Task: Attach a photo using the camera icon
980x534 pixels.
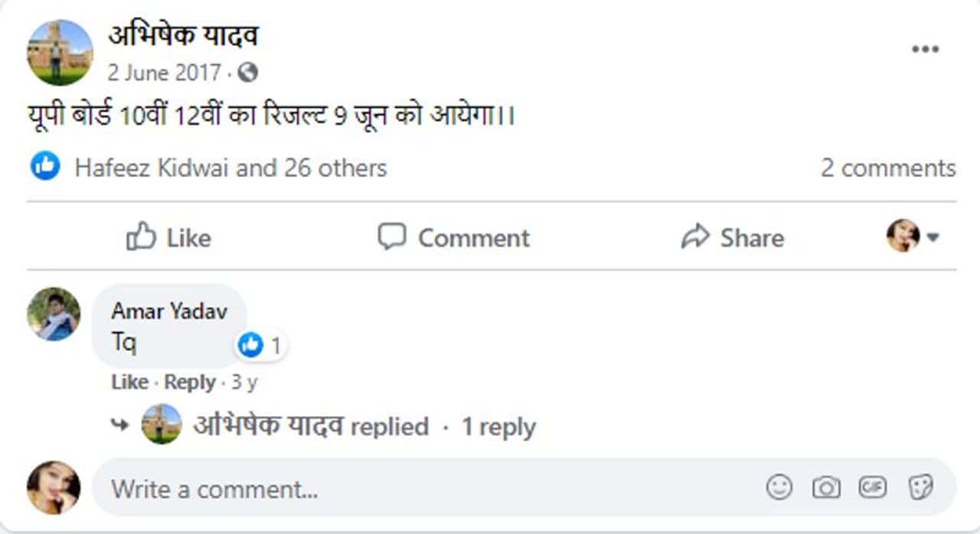Action: 826,487
